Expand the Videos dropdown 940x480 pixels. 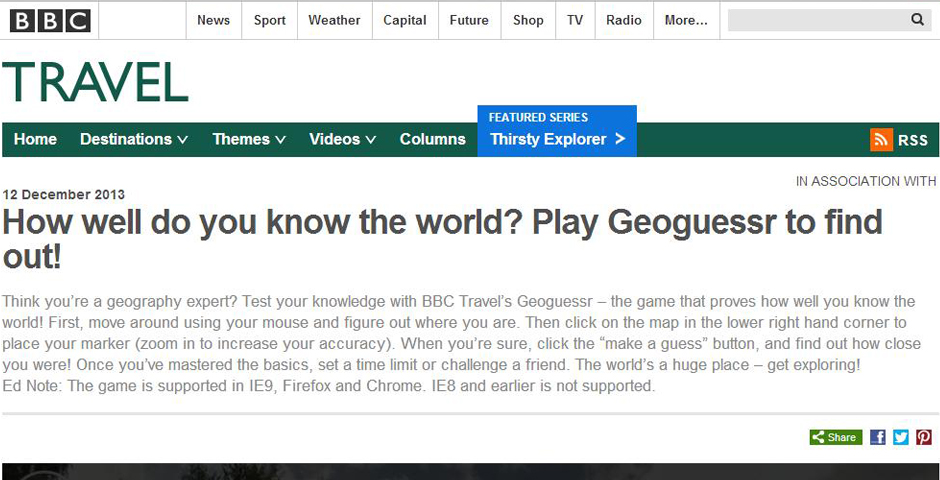tap(342, 139)
